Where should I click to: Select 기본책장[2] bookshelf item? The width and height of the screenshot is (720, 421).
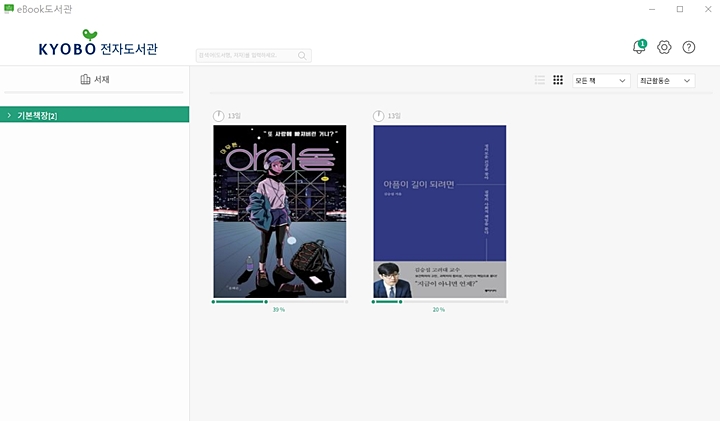[38, 116]
